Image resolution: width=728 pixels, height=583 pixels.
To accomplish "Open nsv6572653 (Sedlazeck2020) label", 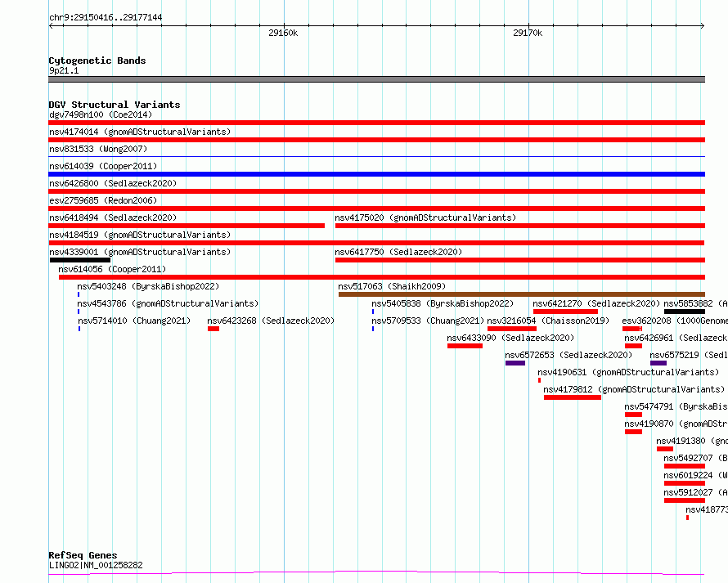I will (568, 355).
